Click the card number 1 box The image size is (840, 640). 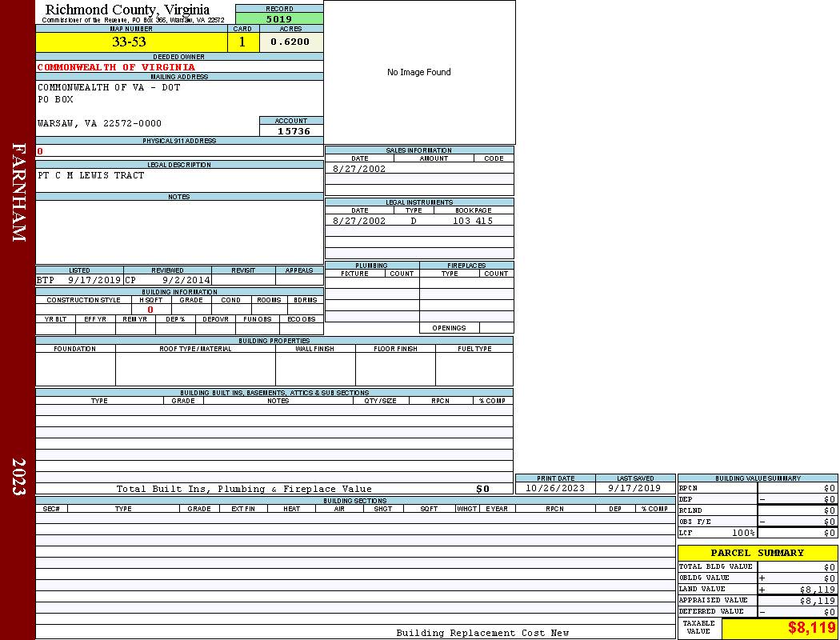coord(242,42)
